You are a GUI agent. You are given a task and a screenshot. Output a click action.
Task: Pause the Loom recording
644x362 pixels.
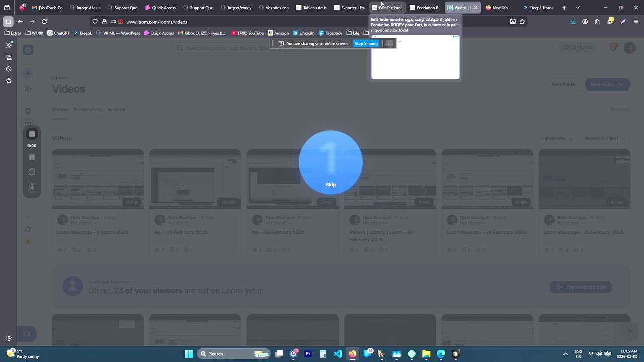pos(32,157)
